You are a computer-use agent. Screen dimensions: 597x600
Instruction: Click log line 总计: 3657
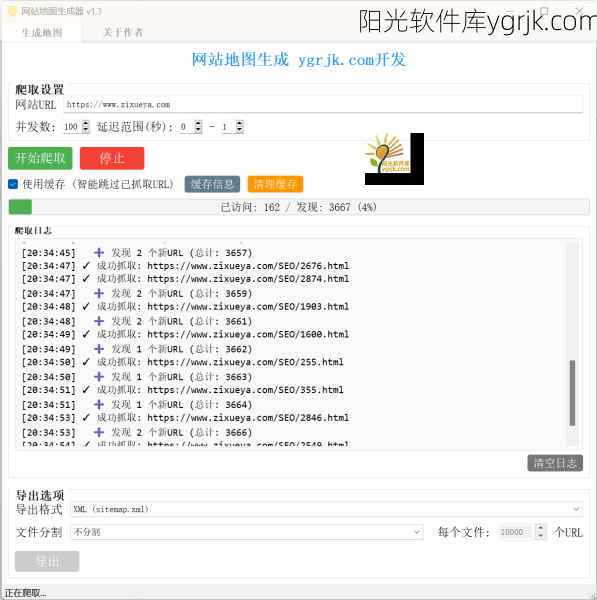[137, 253]
